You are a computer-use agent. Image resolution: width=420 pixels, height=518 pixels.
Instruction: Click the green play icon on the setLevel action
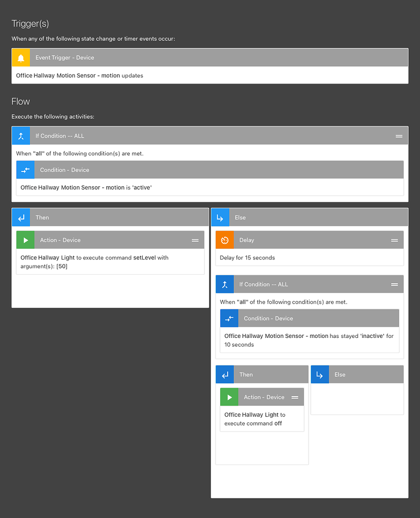(x=25, y=240)
